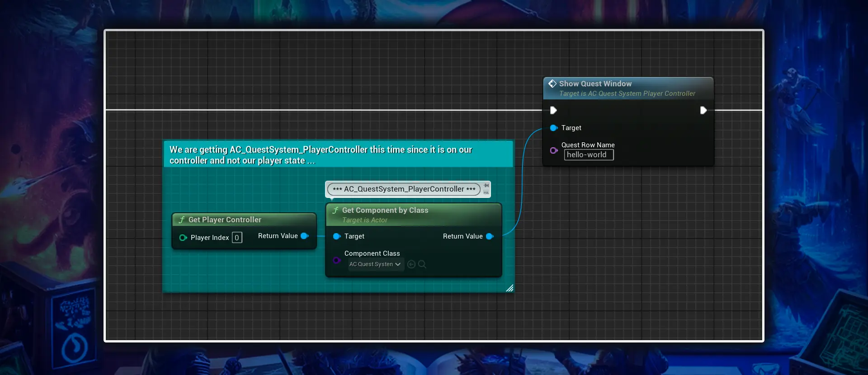Click the Component Class purple pin

click(x=337, y=260)
